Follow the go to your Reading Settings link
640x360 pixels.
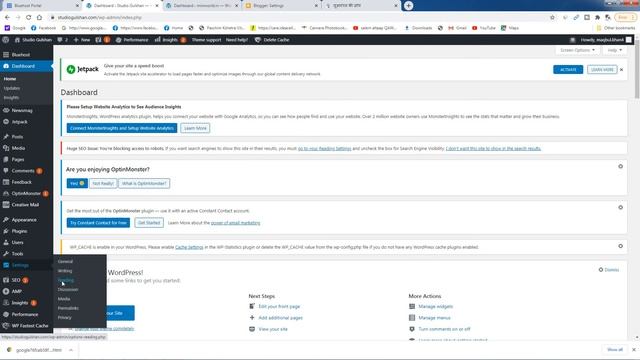tap(324, 149)
